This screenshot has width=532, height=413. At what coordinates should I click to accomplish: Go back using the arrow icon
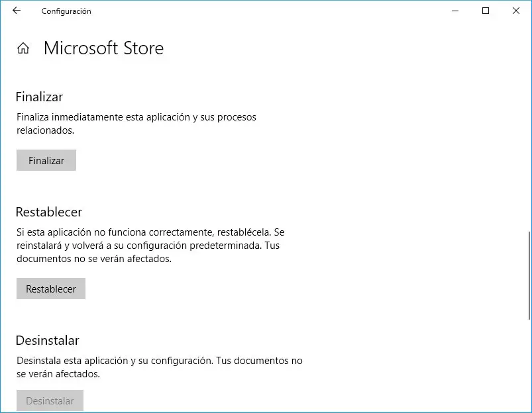tap(17, 11)
